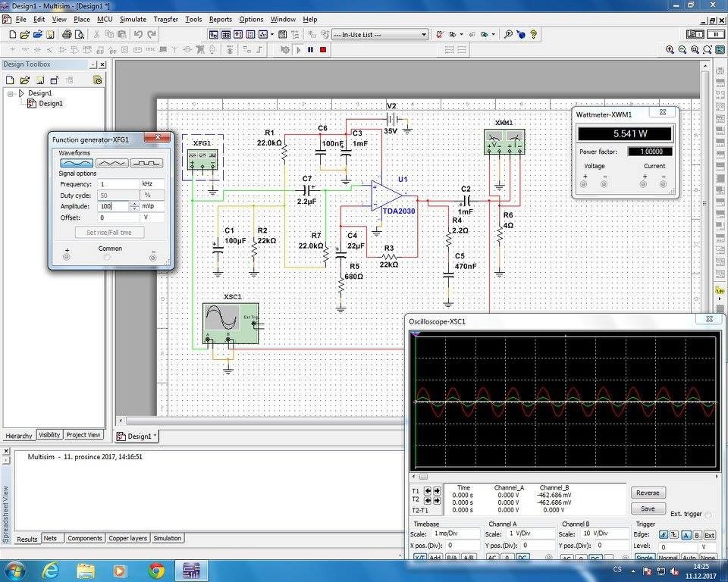Save the current design
This screenshot has width=728, height=582.
point(50,34)
